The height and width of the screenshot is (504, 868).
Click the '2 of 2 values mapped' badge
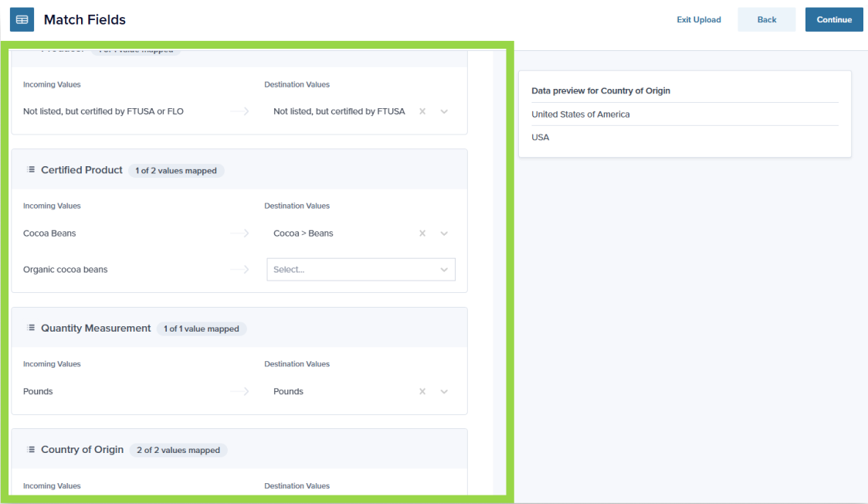pyautogui.click(x=178, y=451)
